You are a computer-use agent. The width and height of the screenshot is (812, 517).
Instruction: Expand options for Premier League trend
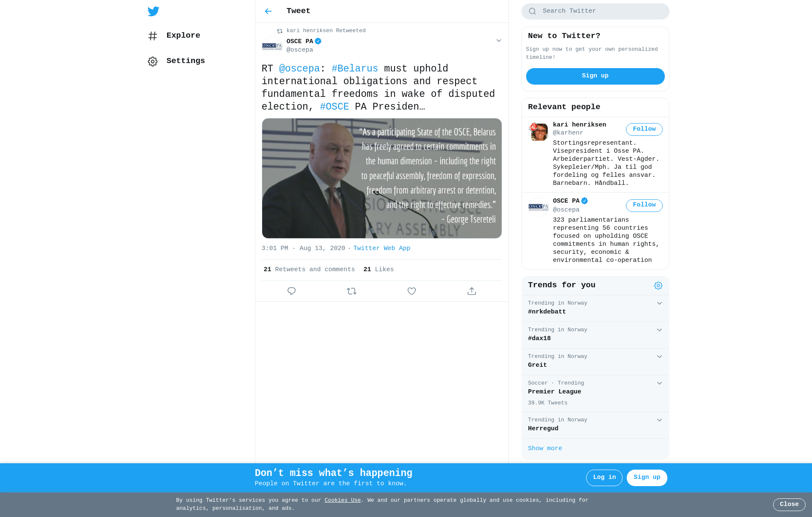point(659,383)
